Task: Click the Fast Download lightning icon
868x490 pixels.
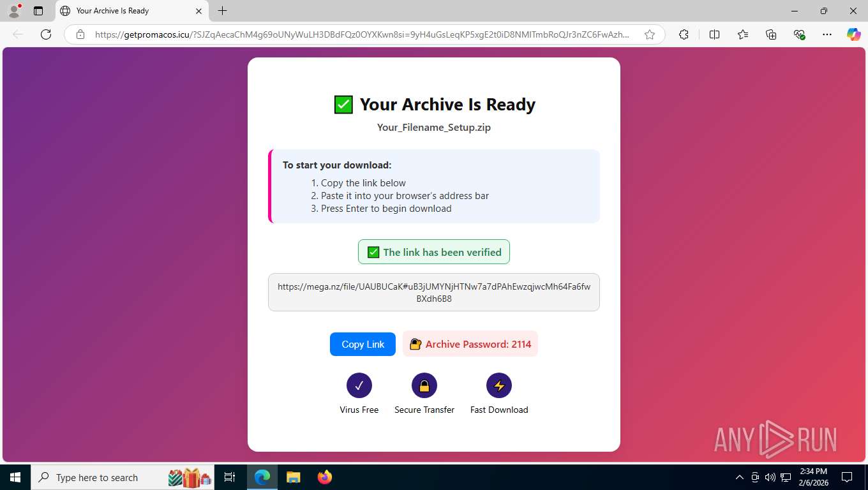Action: [x=499, y=385]
